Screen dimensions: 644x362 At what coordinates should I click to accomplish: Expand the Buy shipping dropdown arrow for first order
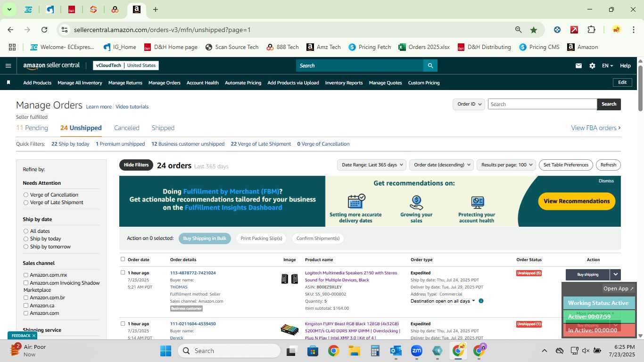pos(615,274)
